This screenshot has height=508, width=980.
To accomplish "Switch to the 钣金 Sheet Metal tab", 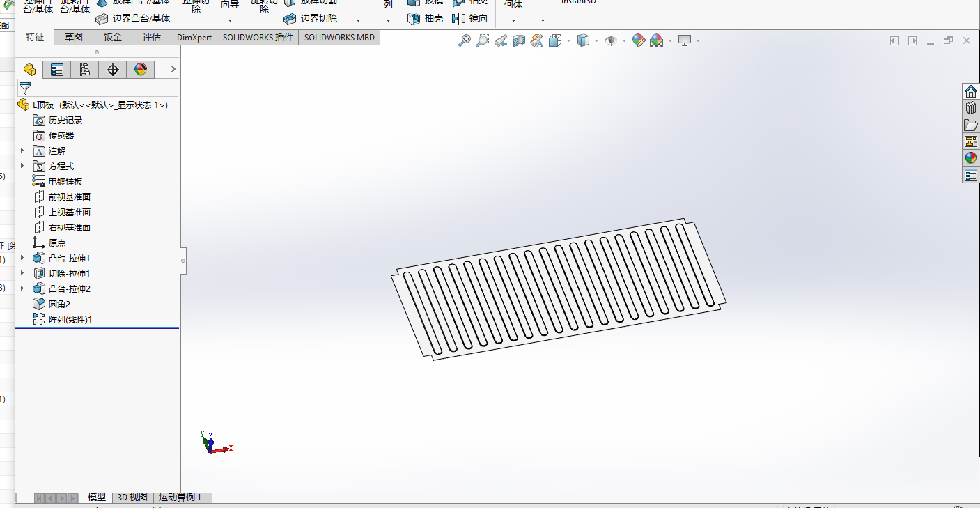I will [113, 38].
